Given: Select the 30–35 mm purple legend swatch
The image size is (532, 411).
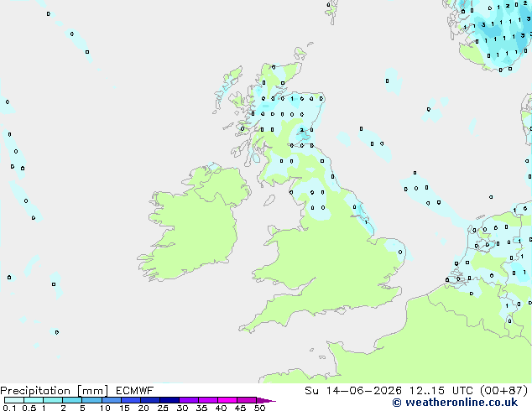Looking at the screenshot, I should tap(189, 400).
